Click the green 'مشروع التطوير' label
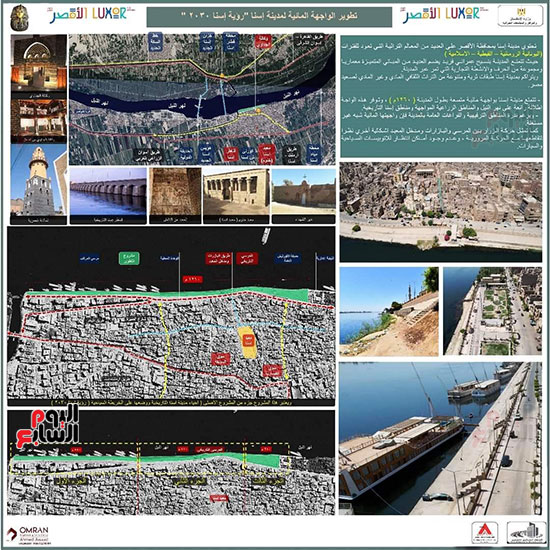This screenshot has height=550, width=550. point(129,258)
